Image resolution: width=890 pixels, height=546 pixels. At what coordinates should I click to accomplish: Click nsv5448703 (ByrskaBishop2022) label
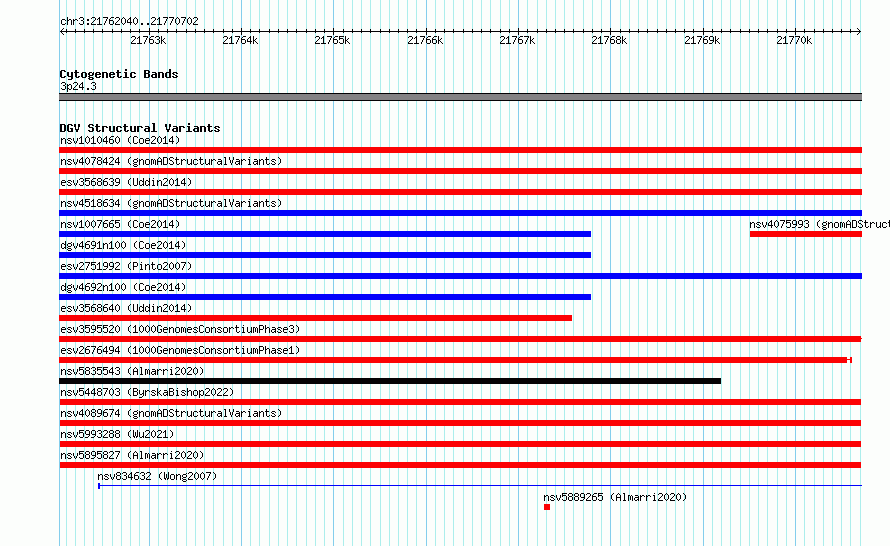(x=147, y=392)
